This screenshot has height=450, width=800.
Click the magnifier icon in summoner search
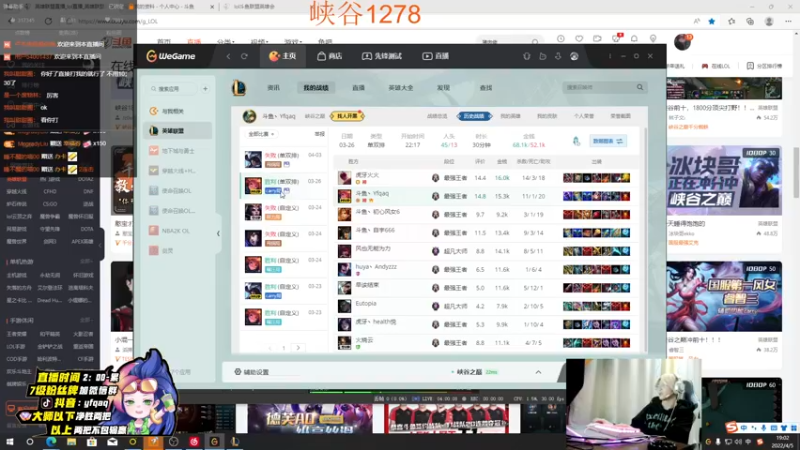pos(640,87)
